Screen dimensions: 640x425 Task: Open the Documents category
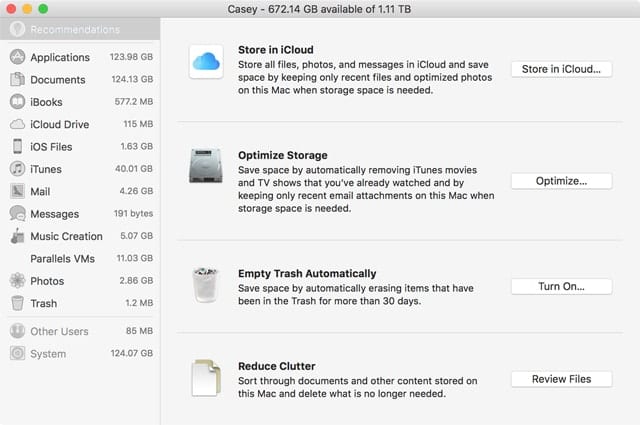coord(57,80)
